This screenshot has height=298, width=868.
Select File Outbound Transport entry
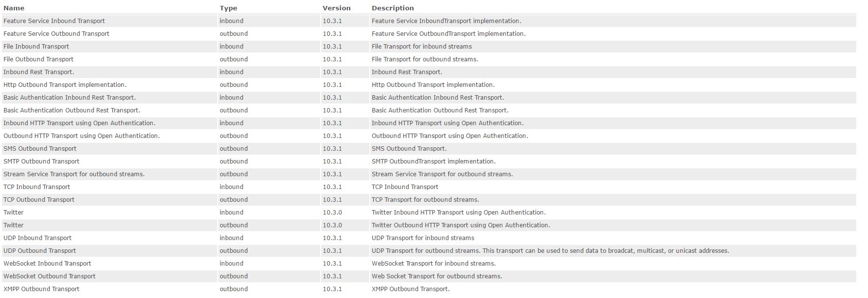[38, 59]
